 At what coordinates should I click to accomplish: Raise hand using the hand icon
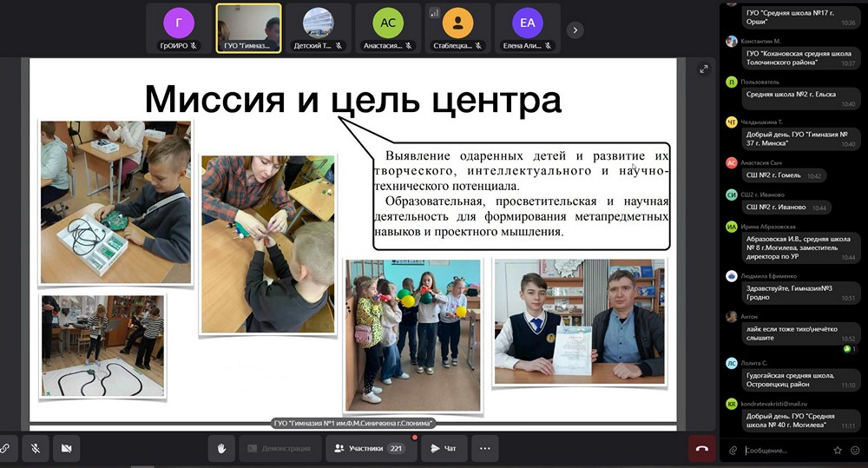tap(221, 449)
